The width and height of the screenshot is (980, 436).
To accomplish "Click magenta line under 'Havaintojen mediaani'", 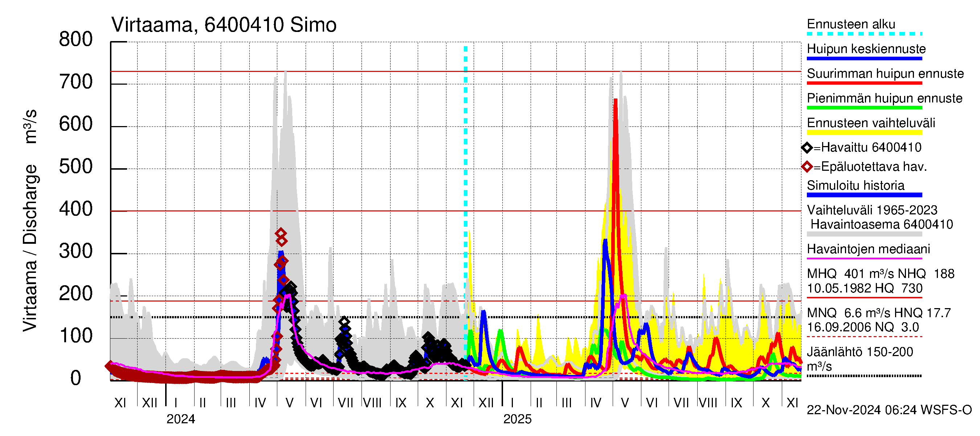I will [x=864, y=259].
